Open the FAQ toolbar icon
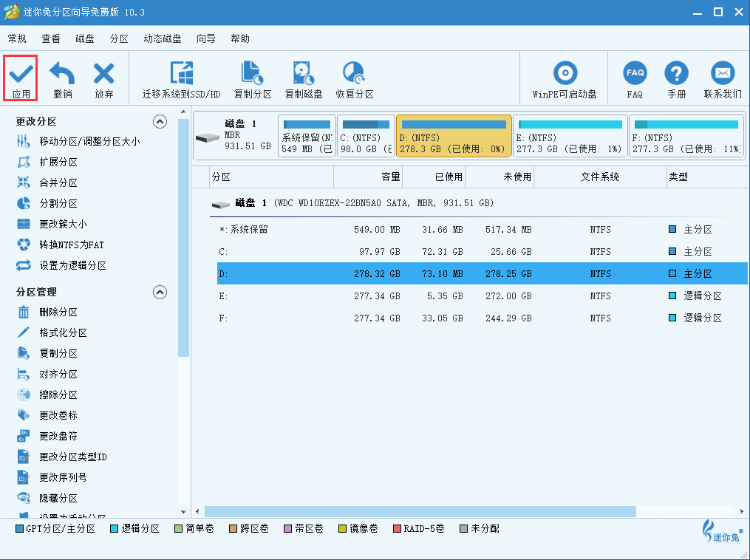 pos(635,73)
